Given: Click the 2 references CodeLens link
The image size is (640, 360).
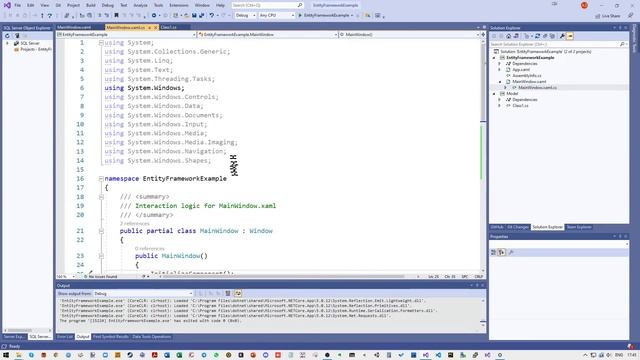Looking at the screenshot, I should 134,224.
